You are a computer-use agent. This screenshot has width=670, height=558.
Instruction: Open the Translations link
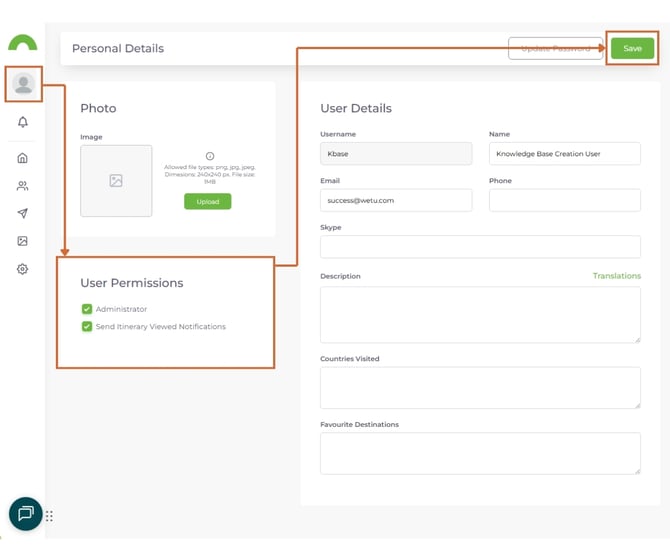tap(617, 276)
